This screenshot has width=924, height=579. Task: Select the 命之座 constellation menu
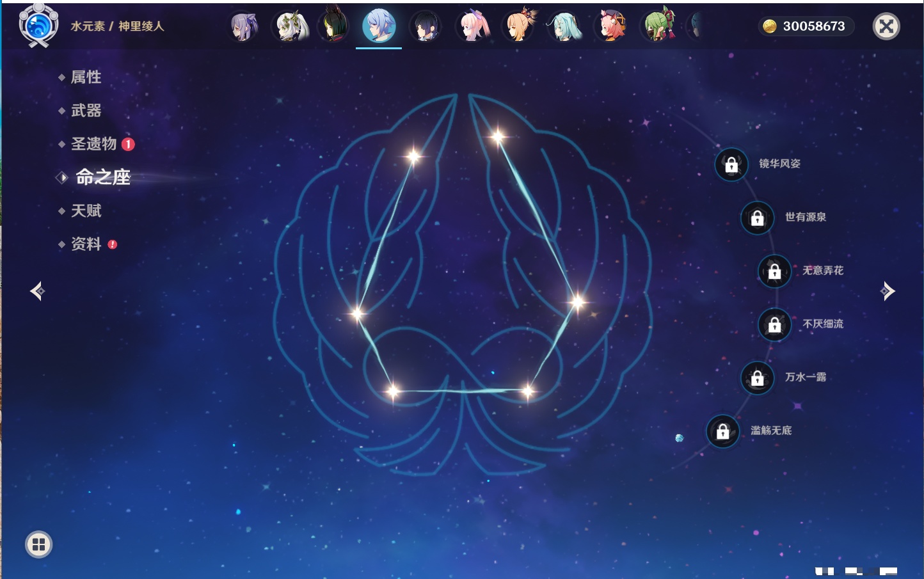(x=103, y=177)
